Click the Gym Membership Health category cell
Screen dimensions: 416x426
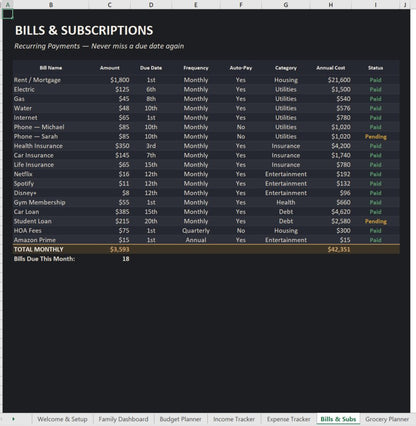(x=286, y=202)
